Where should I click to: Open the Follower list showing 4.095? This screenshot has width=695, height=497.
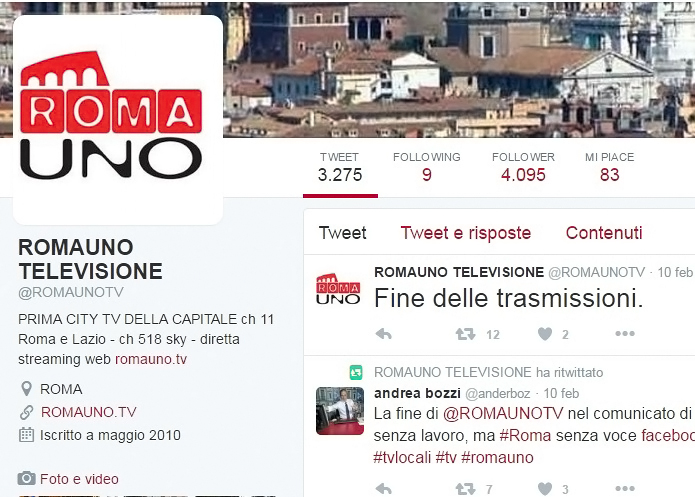point(523,167)
